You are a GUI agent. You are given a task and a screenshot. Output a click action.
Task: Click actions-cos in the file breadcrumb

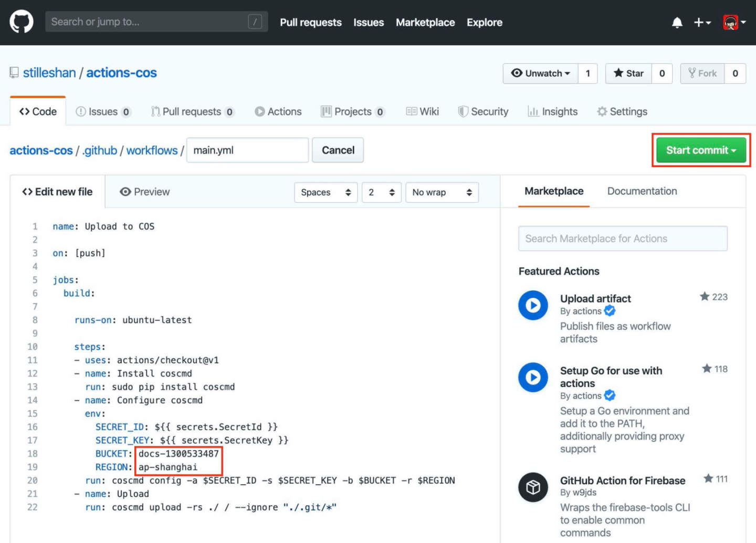coord(41,150)
